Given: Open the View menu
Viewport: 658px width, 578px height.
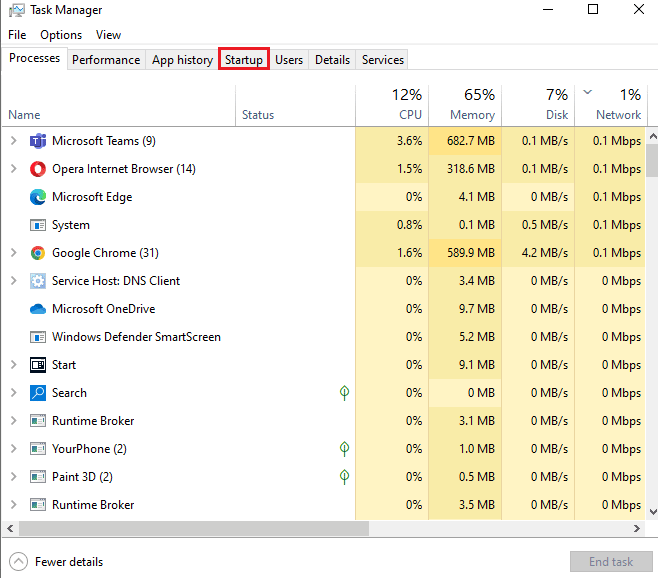Looking at the screenshot, I should click(x=108, y=35).
